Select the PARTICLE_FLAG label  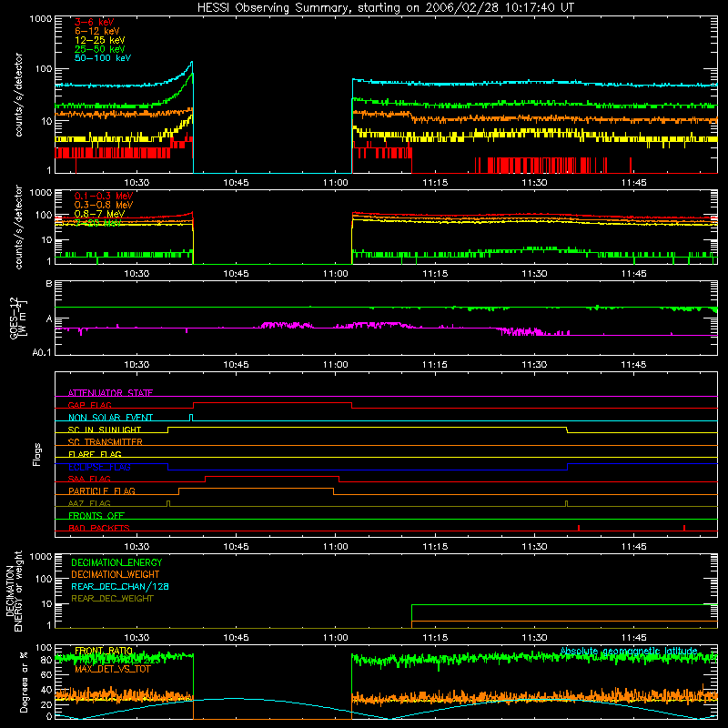click(x=102, y=490)
